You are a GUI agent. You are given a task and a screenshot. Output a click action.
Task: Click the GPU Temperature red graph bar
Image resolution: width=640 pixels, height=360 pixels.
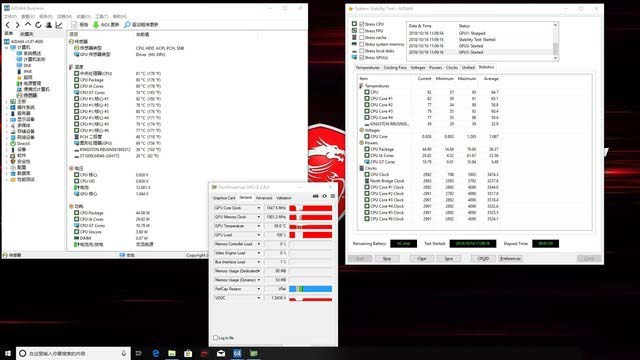tap(311, 226)
